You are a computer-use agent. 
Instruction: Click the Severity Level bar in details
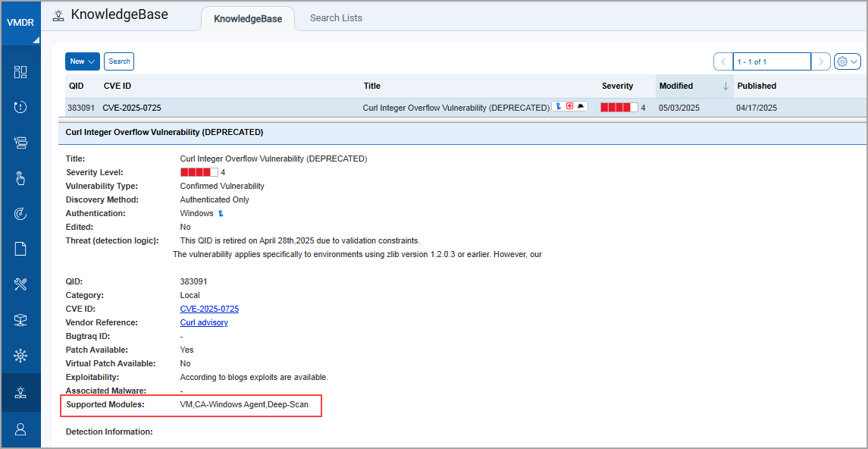tap(199, 172)
